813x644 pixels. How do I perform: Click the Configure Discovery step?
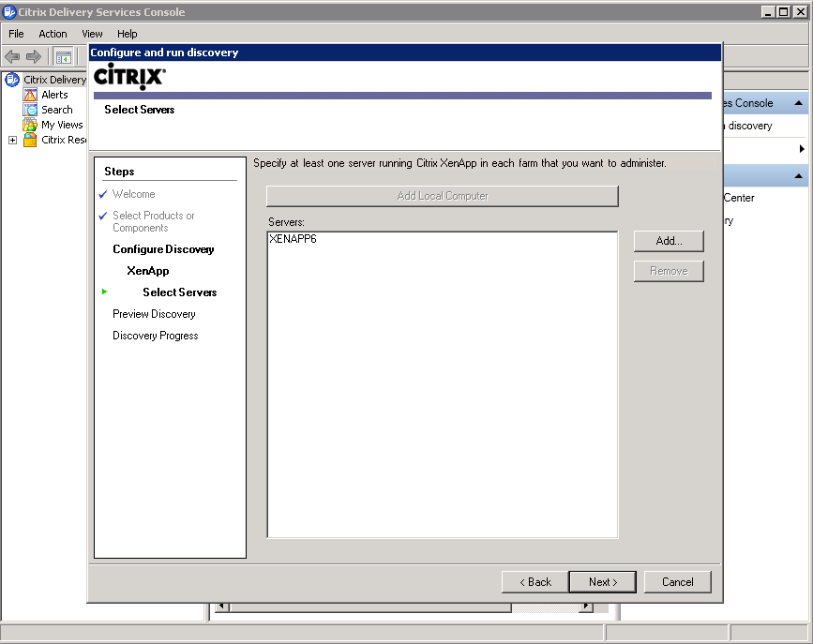163,249
